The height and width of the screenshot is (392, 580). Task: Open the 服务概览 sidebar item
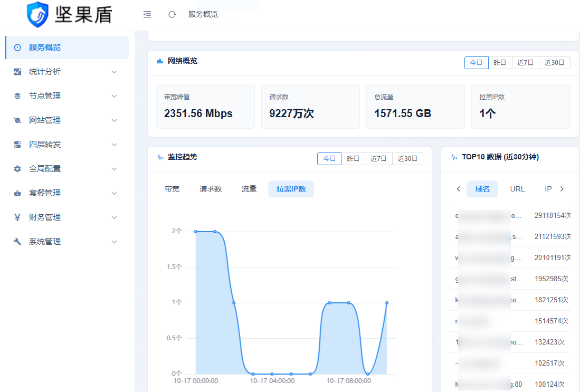(67, 47)
